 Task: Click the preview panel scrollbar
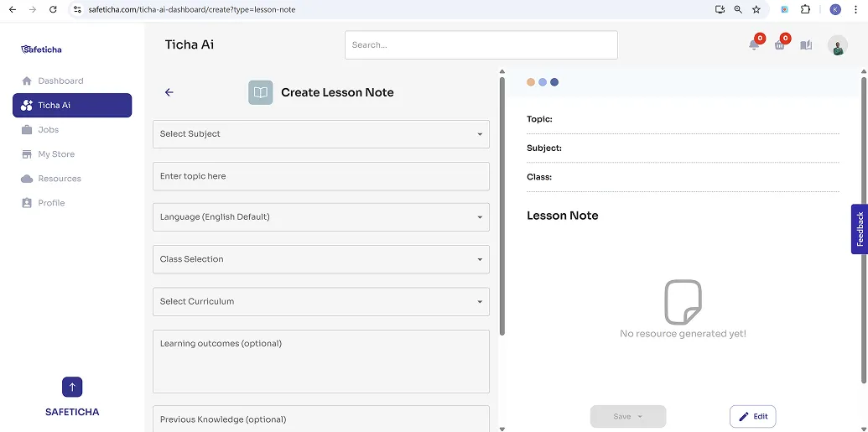coord(864,230)
